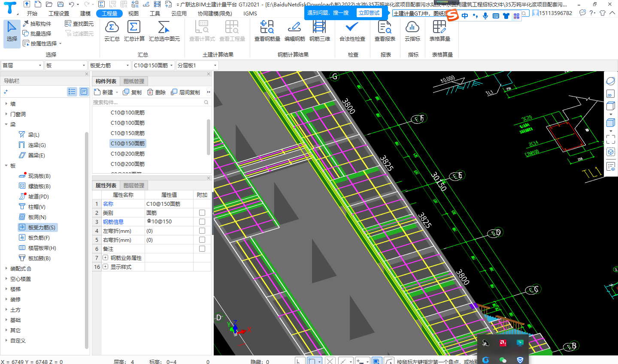Click the Sogou S input method icon
Viewport: 618px width, 364px height.
tap(452, 15)
